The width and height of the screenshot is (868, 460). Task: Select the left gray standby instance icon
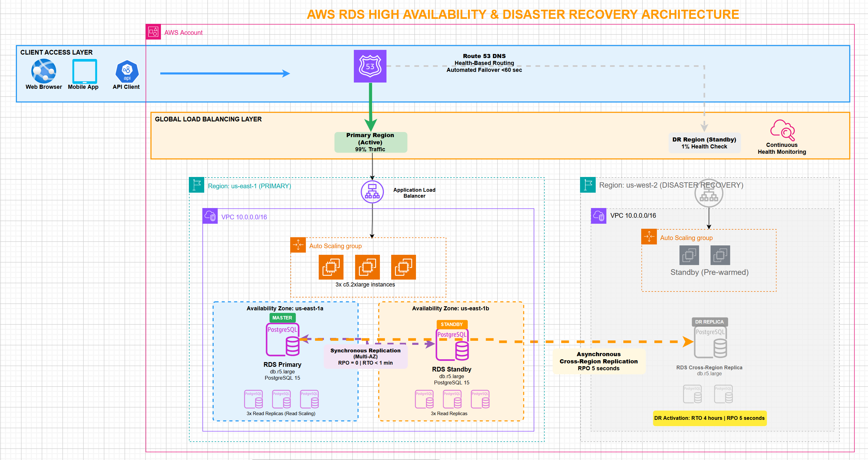click(x=690, y=255)
